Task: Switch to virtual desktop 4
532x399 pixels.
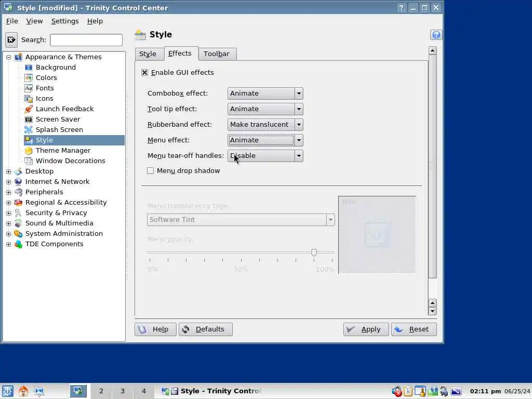Action: coord(143,391)
